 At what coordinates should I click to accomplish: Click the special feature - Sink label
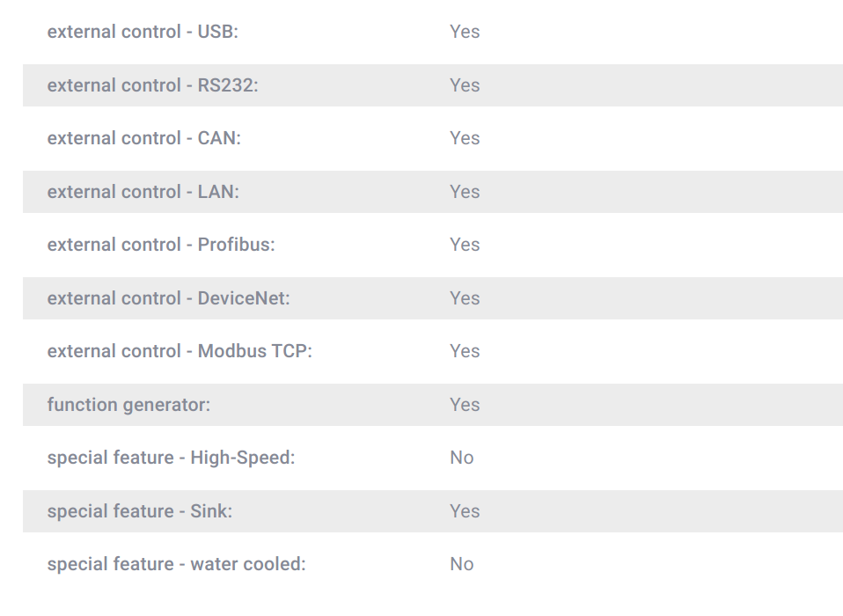(x=140, y=511)
